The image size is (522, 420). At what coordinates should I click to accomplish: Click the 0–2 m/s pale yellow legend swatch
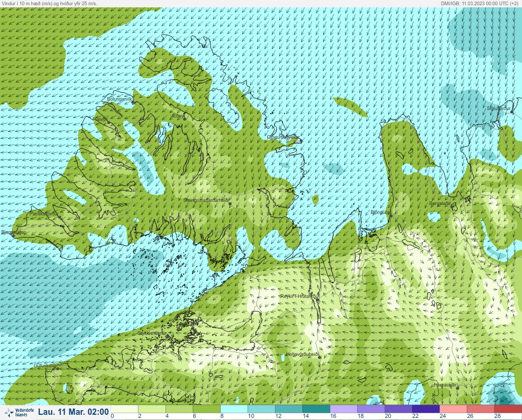pos(125,409)
